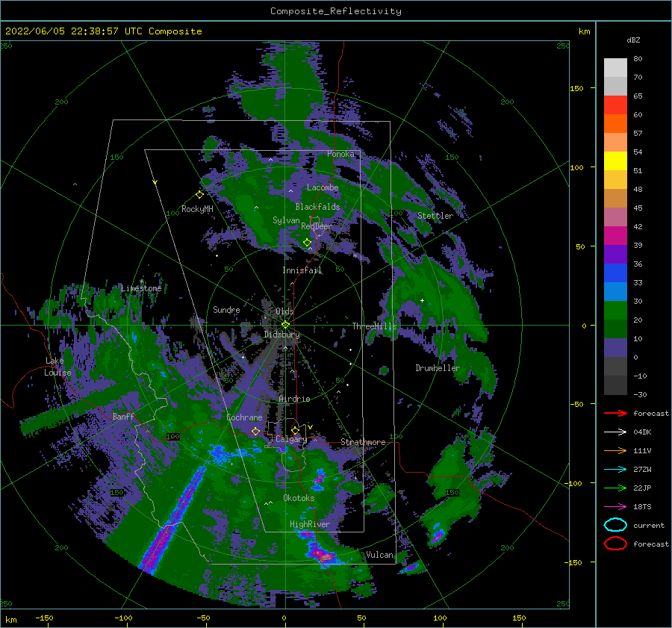Click the Blackfalds city label
Image resolution: width=672 pixels, height=628 pixels.
coord(317,207)
